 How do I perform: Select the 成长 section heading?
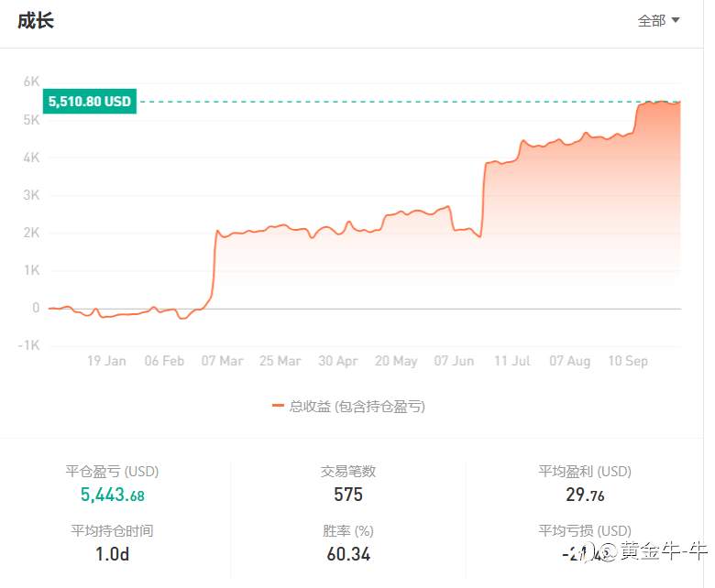pyautogui.click(x=36, y=20)
